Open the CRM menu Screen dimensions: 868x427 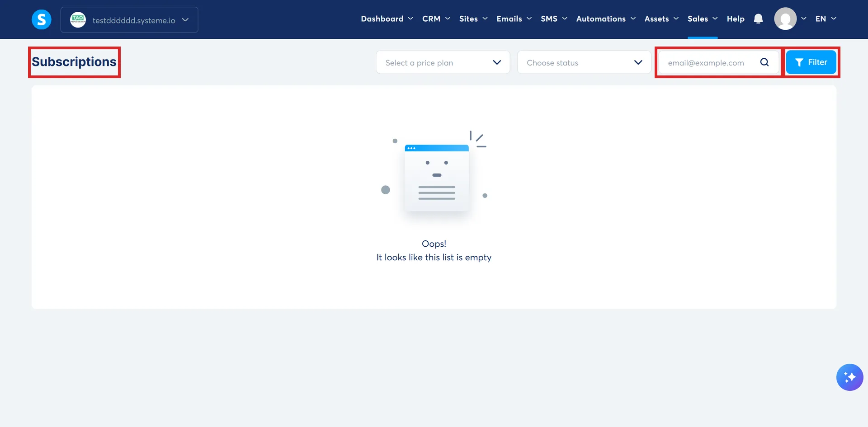coord(436,19)
